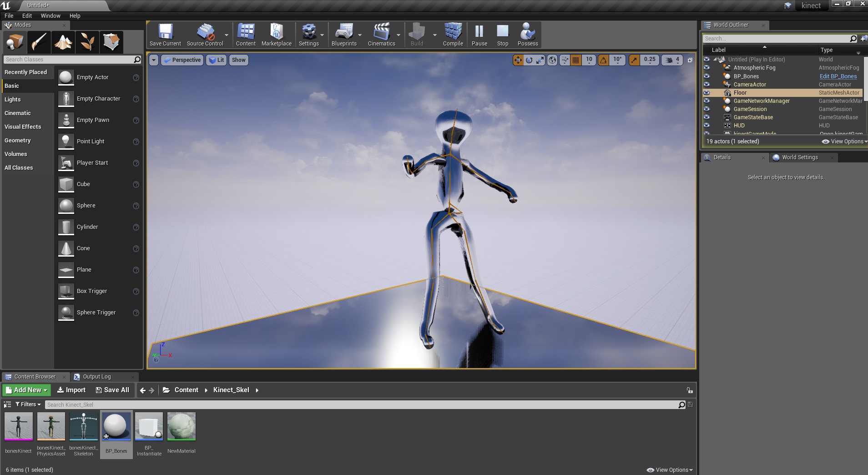Toggle visibility of Floor actor

pos(707,92)
